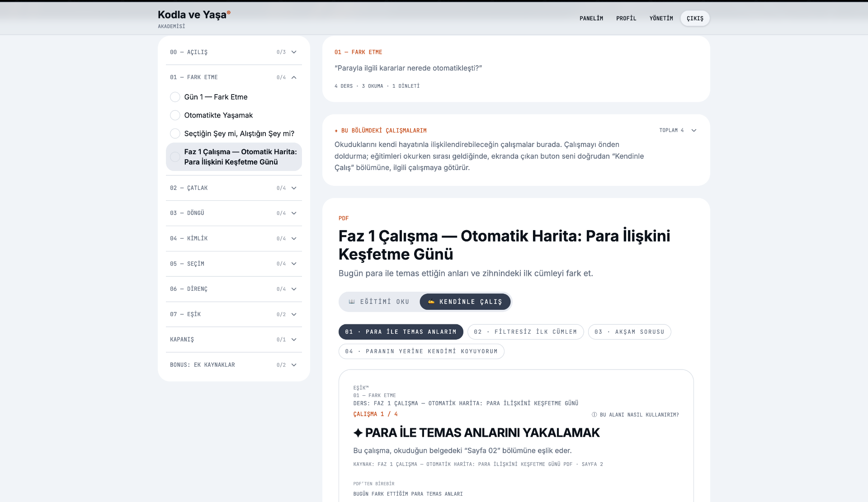The image size is (868, 502).
Task: Expand the 04 — KİMLİK section chevron
Action: tap(294, 238)
